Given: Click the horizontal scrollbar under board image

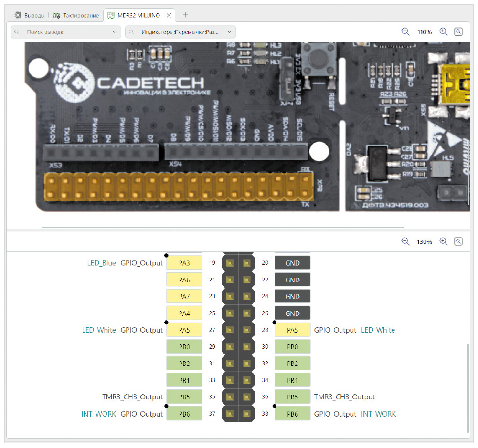Looking at the screenshot, I should [223, 227].
